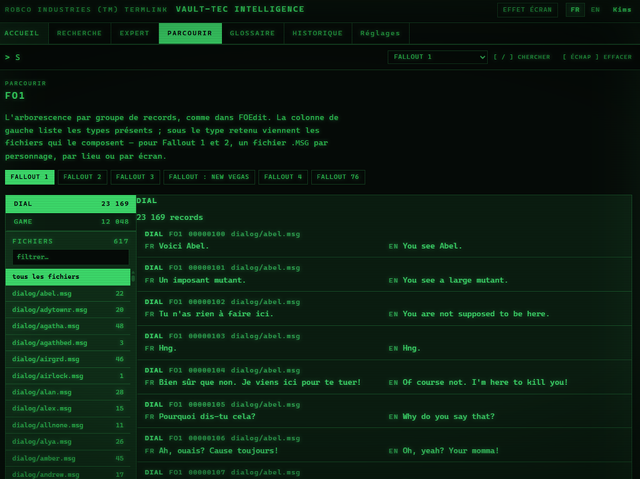Click the VAULT-TEC INTELLIGENCE title
The image size is (640, 479).
(x=240, y=9)
